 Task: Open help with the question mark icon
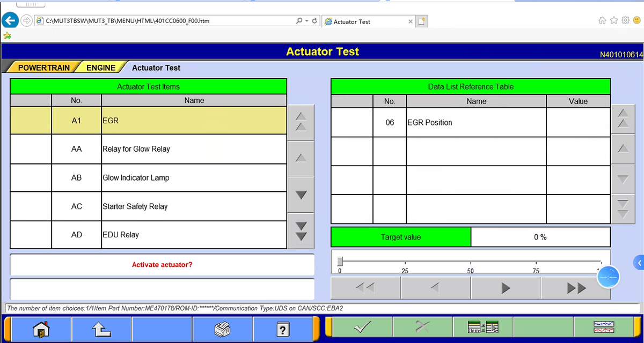point(283,328)
